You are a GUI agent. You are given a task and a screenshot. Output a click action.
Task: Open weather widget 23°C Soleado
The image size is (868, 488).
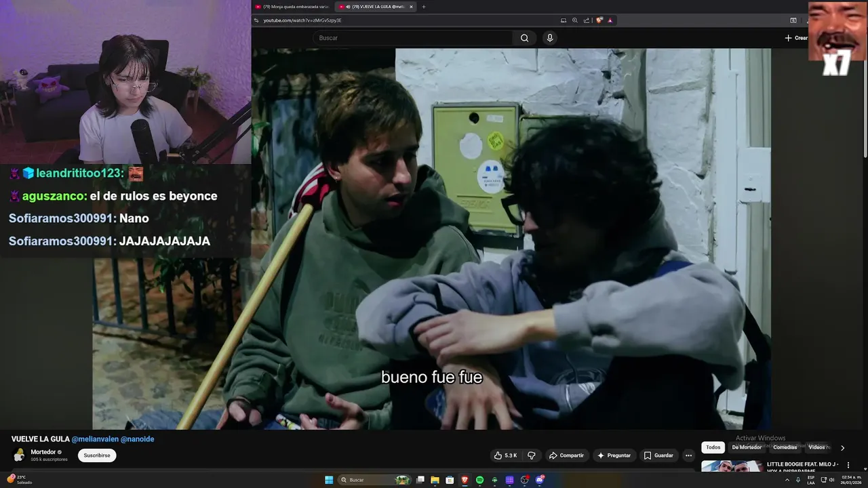click(x=20, y=480)
